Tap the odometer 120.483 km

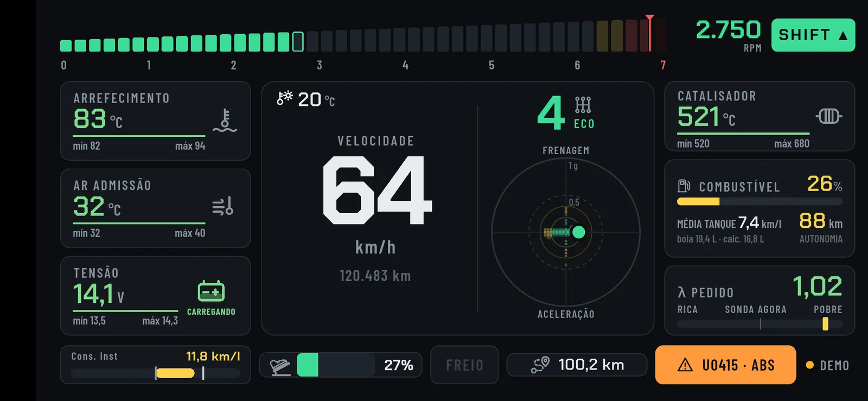[x=375, y=276]
